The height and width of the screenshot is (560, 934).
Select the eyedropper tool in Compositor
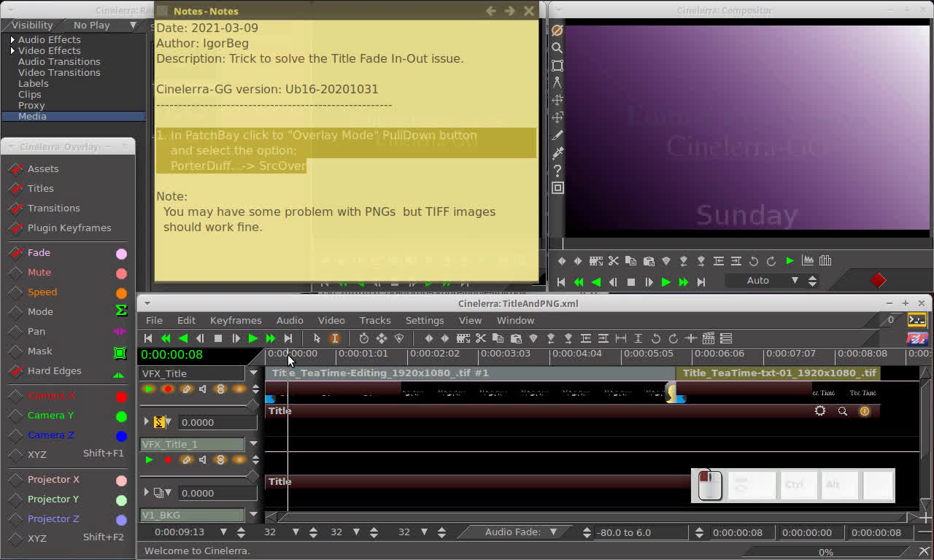557,152
